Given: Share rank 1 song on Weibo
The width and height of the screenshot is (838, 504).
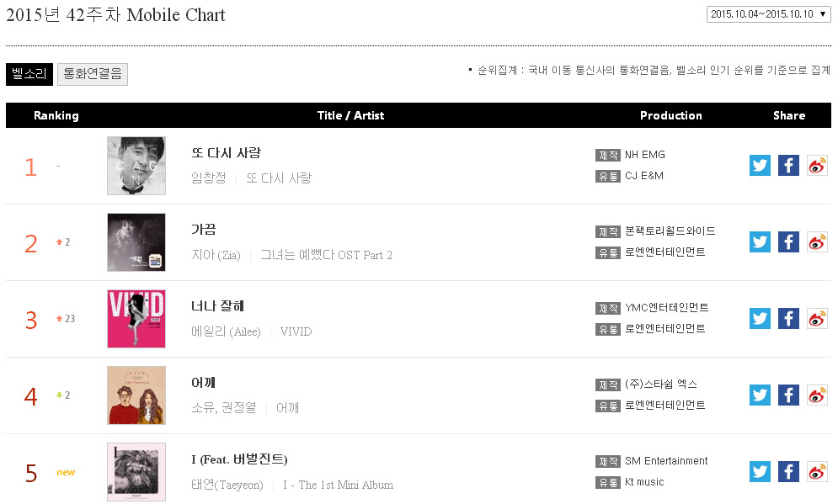Looking at the screenshot, I should [817, 166].
